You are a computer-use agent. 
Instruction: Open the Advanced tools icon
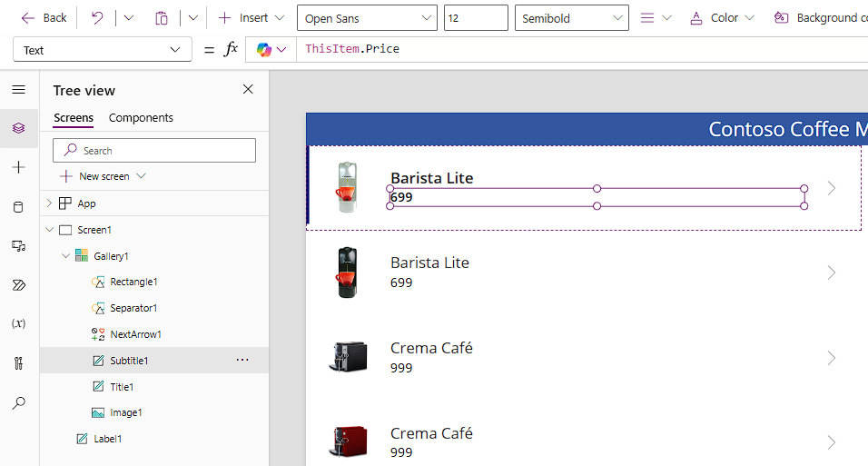coord(19,363)
